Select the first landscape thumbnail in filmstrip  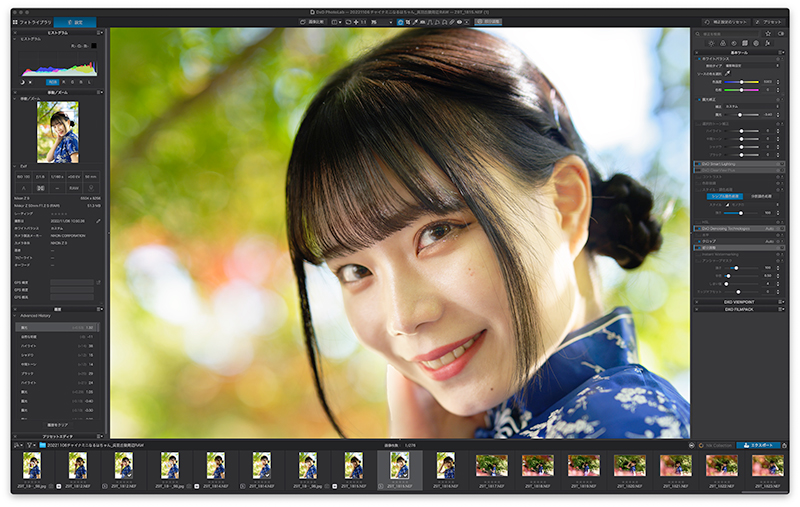coord(491,466)
